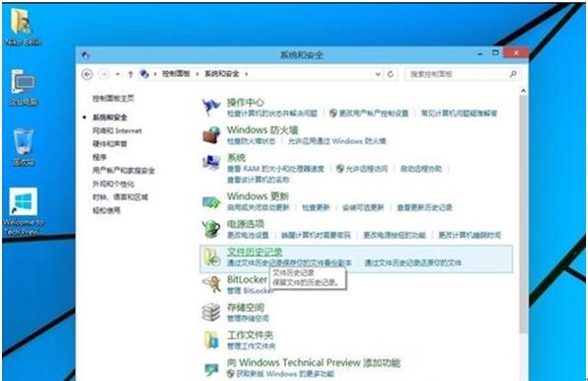Expand the chevron after 系统和安全 in the breadcrumb
Viewport: 588px width, 381px height.
[247, 74]
